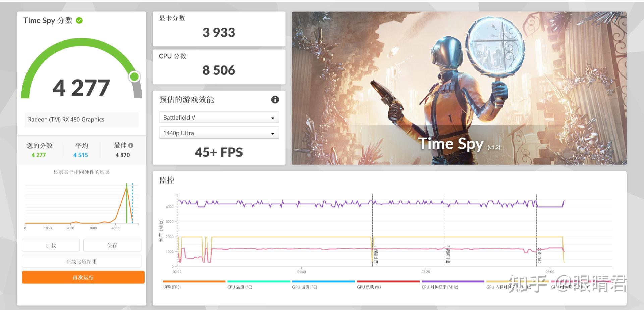Click the 最佳 score value 4 870

coord(123,155)
